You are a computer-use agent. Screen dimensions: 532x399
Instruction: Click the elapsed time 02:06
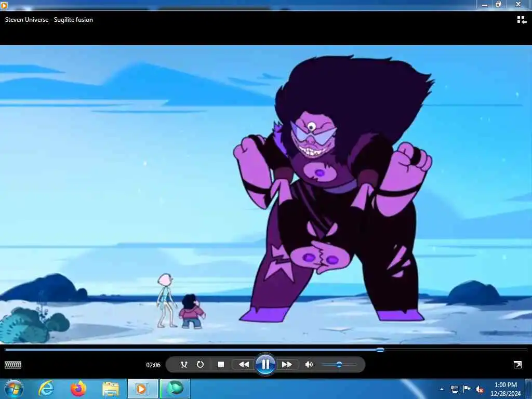point(153,365)
